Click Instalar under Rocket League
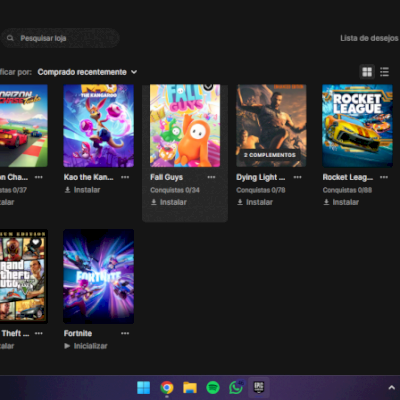The image size is (400, 400). coord(341,202)
